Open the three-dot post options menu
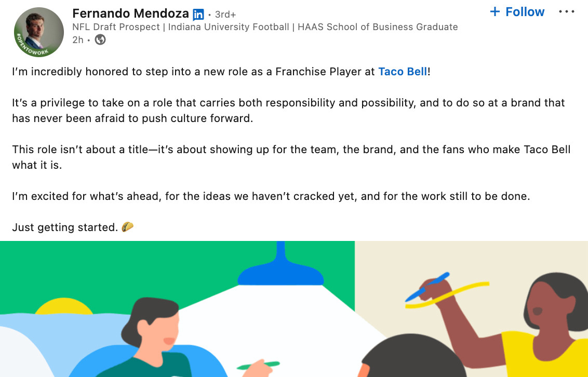 pyautogui.click(x=566, y=12)
